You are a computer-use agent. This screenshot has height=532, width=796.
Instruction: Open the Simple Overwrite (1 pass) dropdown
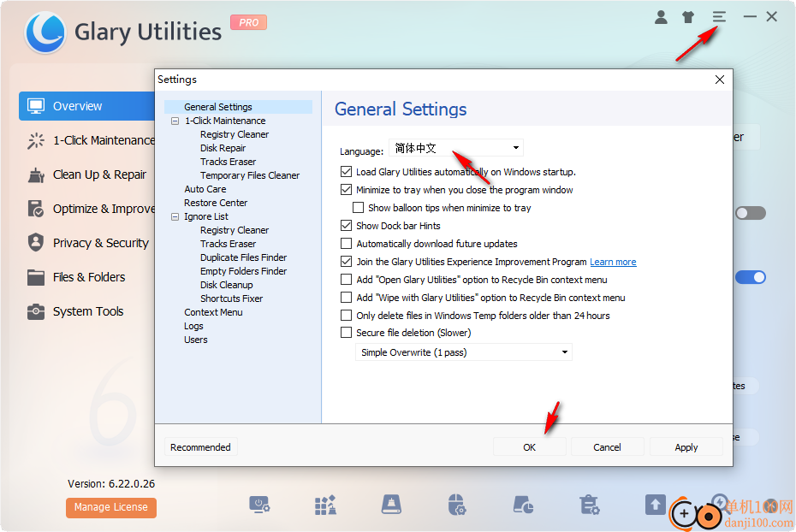pyautogui.click(x=464, y=352)
